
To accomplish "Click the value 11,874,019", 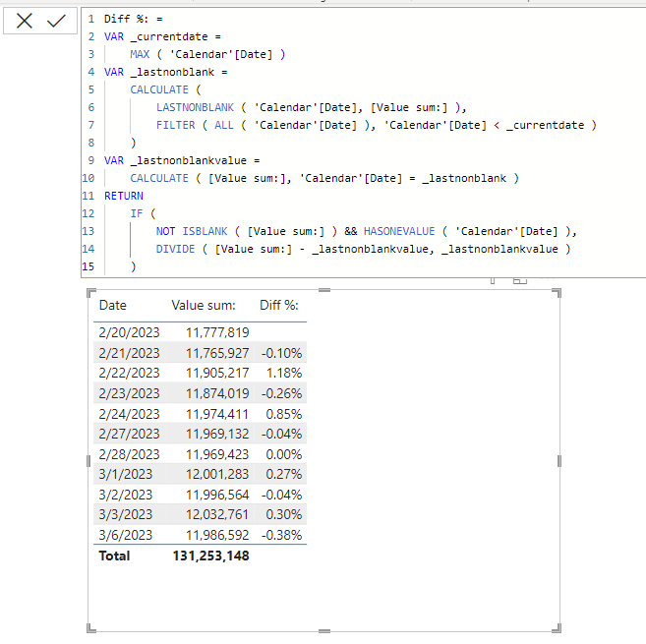I will [x=217, y=393].
